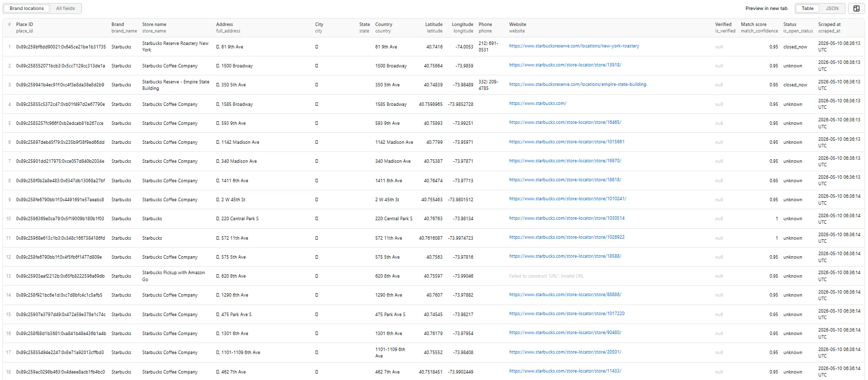Open the store-locator/store/1015661 link
This screenshot has width=868, height=380.
[567, 142]
